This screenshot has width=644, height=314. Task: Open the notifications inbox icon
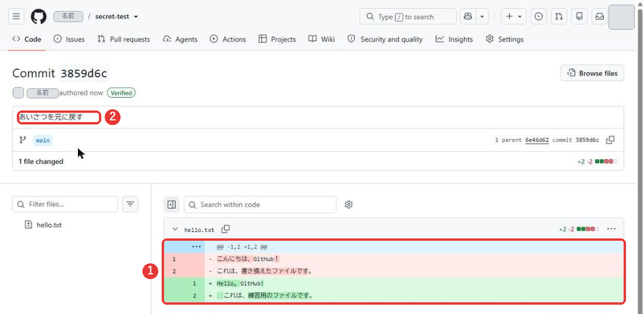[600, 16]
